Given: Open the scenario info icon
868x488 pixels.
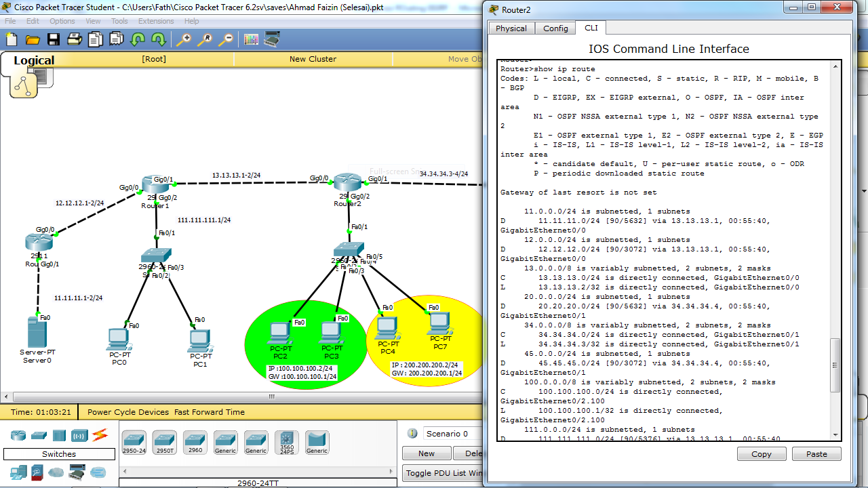Looking at the screenshot, I should 412,433.
